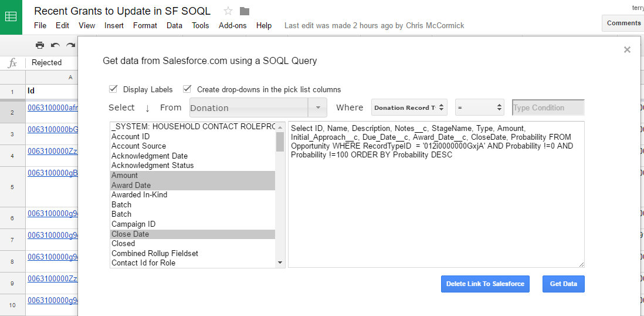Image resolution: width=644 pixels, height=316 pixels.
Task: Open the equals operator dropdown
Action: [480, 108]
